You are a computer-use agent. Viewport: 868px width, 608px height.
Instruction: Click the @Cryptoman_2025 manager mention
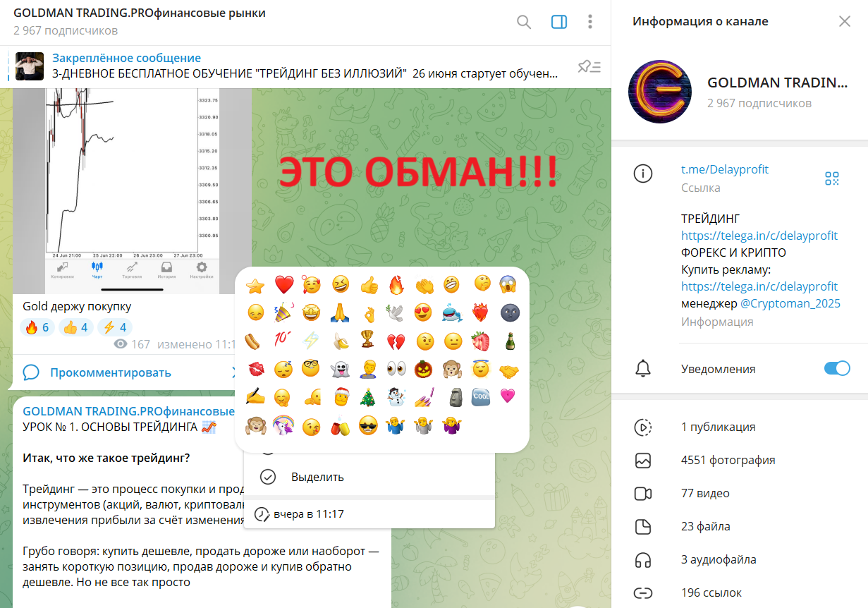(x=790, y=303)
